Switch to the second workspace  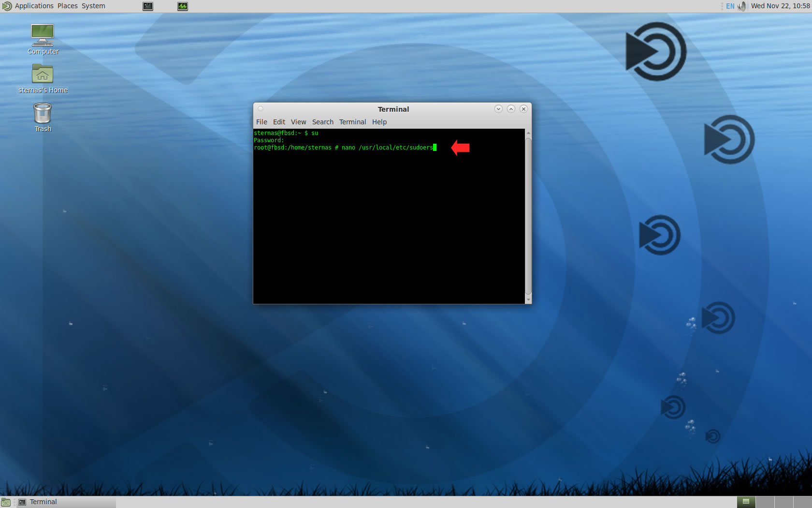click(765, 502)
